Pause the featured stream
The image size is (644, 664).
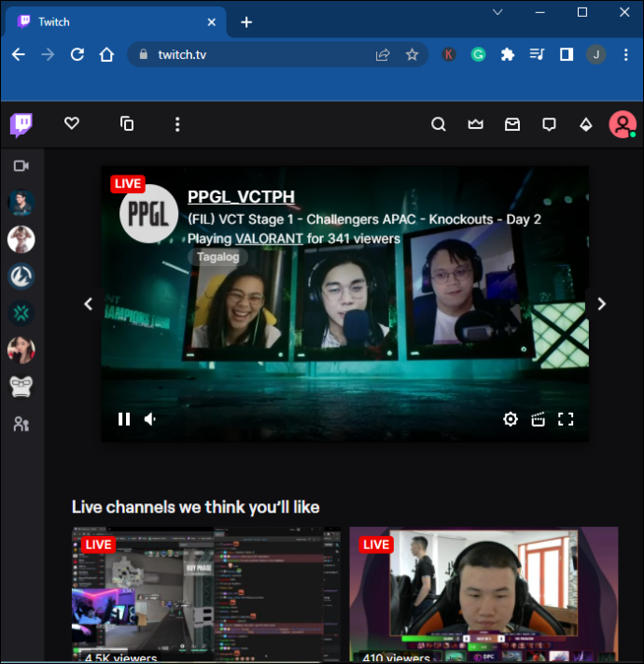pos(124,419)
